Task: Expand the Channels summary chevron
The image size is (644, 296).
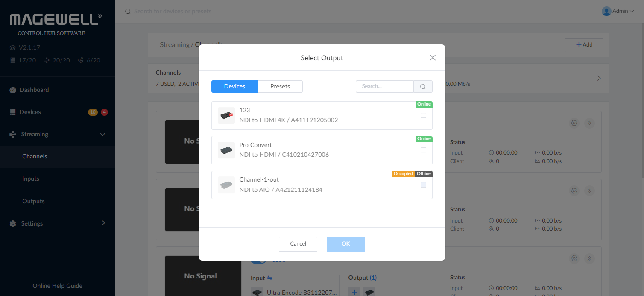Action: pyautogui.click(x=599, y=78)
